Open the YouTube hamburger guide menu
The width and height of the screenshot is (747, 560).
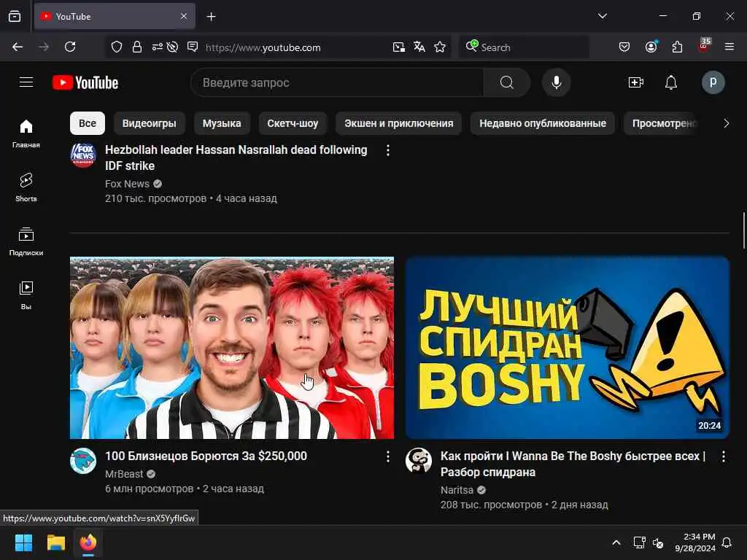pyautogui.click(x=26, y=82)
